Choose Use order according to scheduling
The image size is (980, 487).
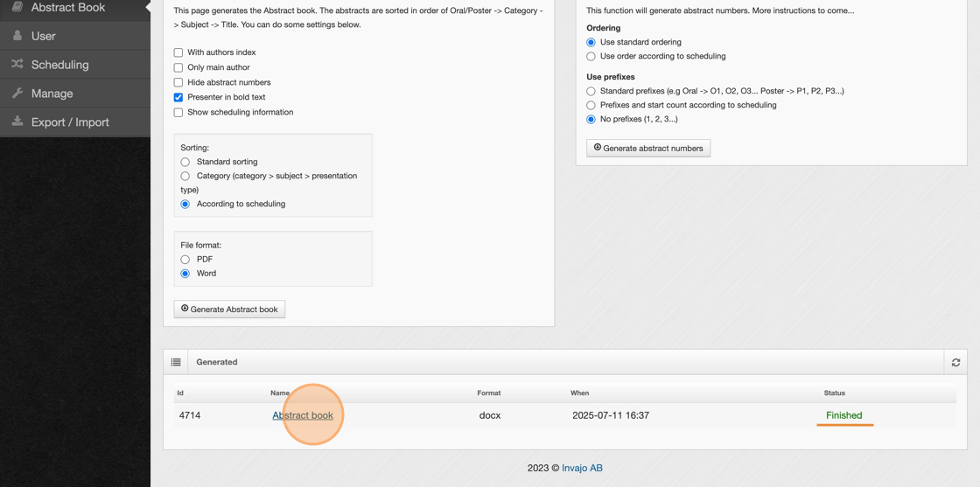tap(591, 56)
